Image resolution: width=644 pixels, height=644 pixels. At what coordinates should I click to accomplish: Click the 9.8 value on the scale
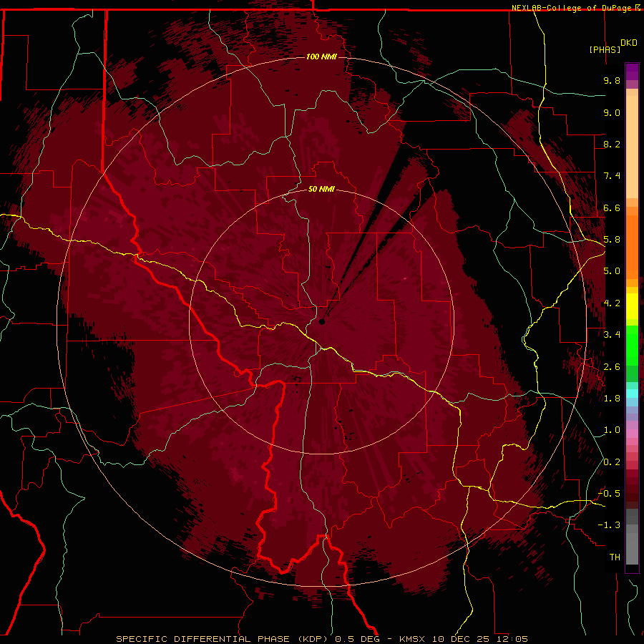point(612,80)
